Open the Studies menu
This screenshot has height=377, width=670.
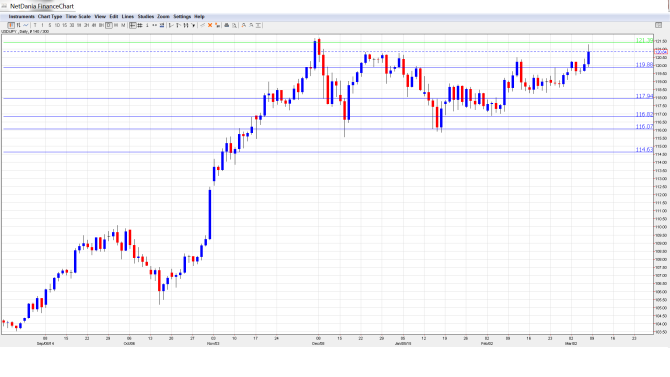tap(146, 17)
